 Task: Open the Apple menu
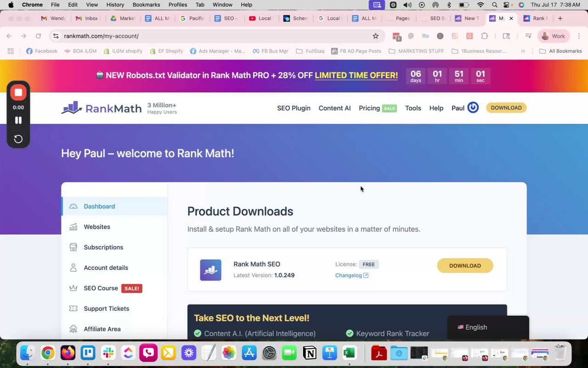click(x=11, y=5)
